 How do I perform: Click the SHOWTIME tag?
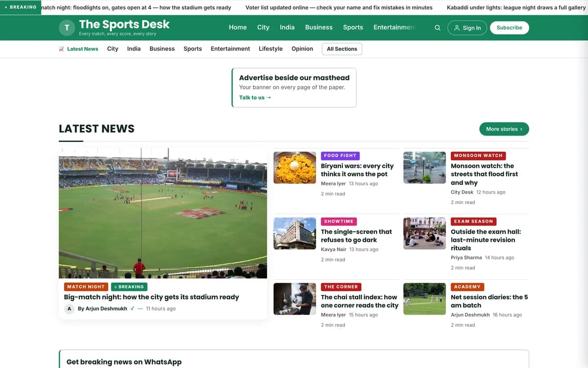339,221
